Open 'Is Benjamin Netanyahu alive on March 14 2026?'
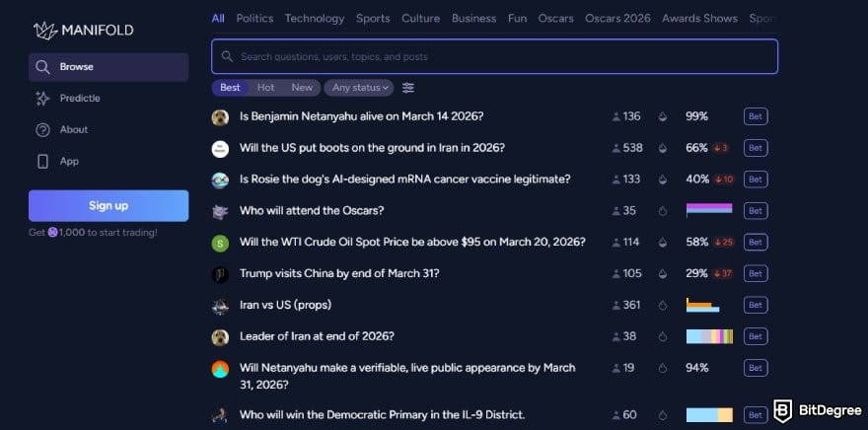 [361, 116]
